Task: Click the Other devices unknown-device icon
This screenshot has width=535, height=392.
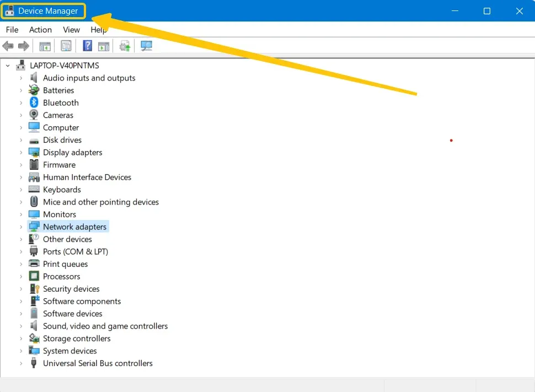Action: [x=34, y=239]
